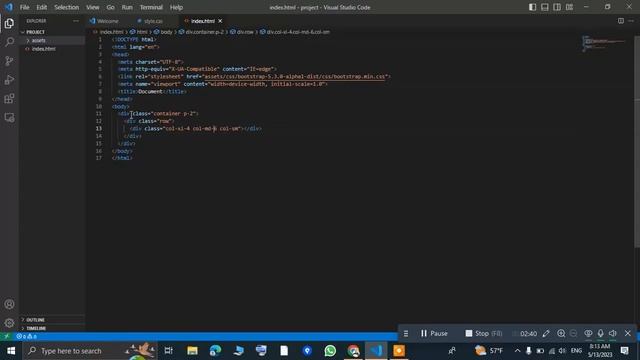This screenshot has height=360, width=640.
Task: Click the body breadcrumb item
Action: pyautogui.click(x=163, y=32)
